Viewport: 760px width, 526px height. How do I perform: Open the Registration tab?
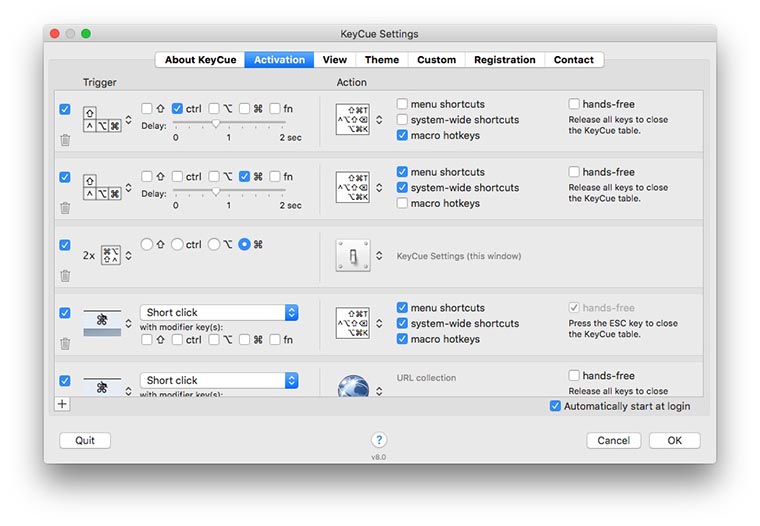point(505,60)
